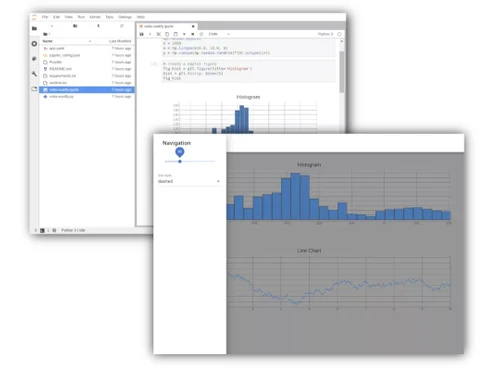Click Python 3 | Idle in the status bar
Screen dimensions: 500x375
[x=73, y=230]
